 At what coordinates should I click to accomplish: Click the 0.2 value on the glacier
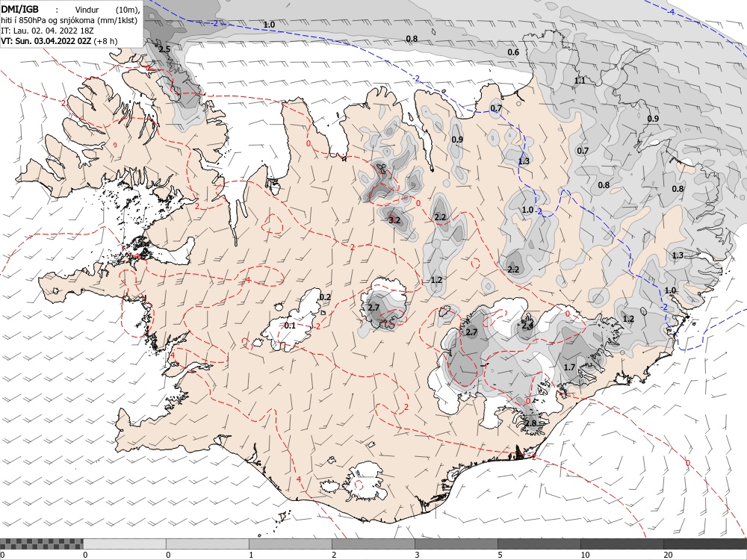[x=325, y=297]
